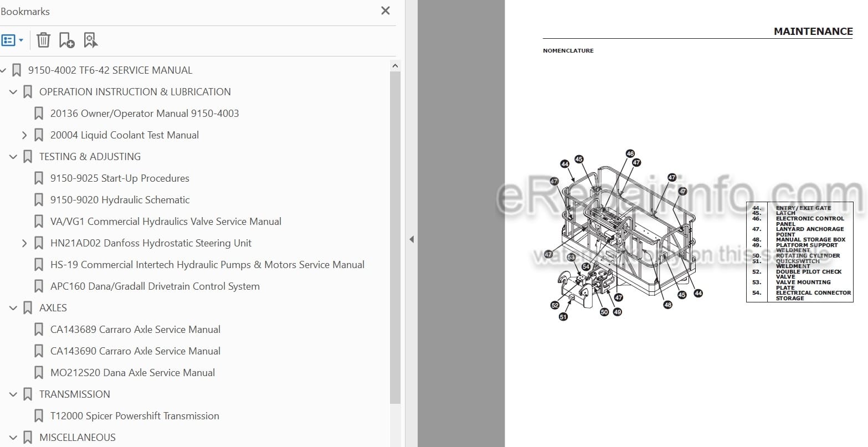
Task: Open CA143690 Carraro Axle Service Manual
Action: (135, 351)
